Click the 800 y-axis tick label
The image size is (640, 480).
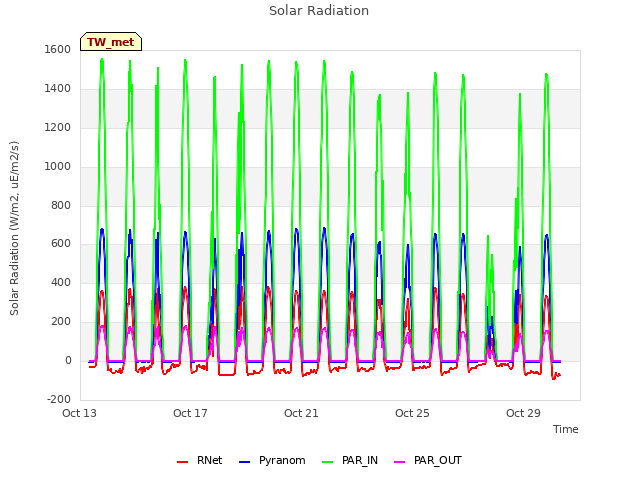[61, 205]
